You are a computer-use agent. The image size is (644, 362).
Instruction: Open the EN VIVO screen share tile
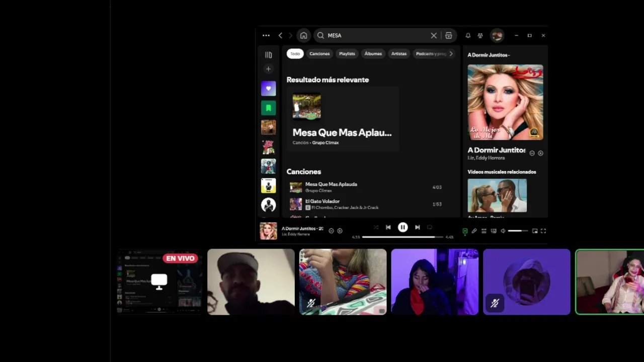(x=159, y=282)
